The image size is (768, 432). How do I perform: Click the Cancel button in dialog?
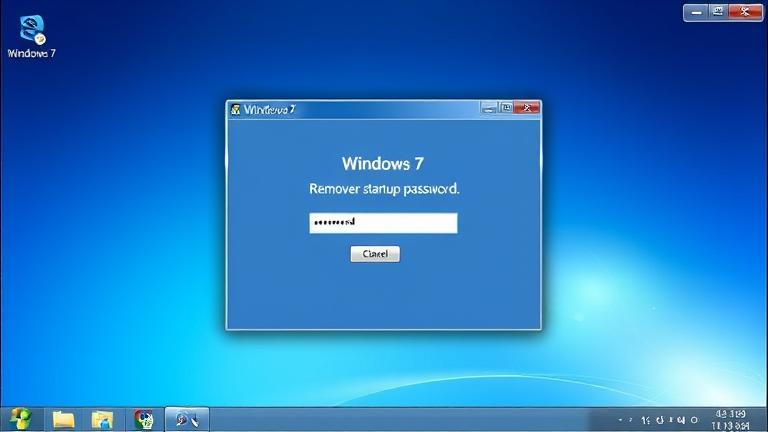coord(375,254)
